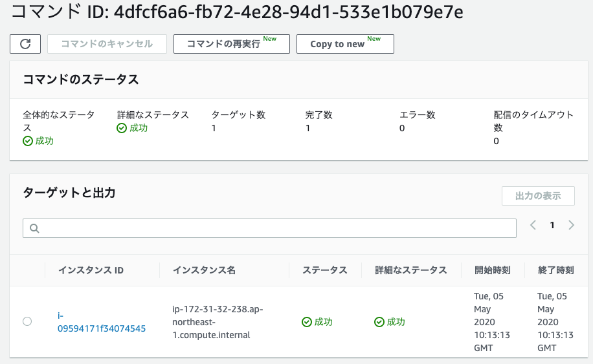Image resolution: width=593 pixels, height=364 pixels.
Task: Go to previous page with left chevron
Action: (x=533, y=226)
